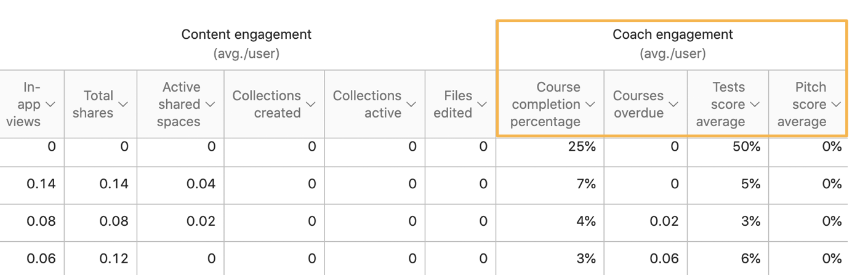
Task: Open the In-app views column sort dropdown
Action: click(x=50, y=105)
